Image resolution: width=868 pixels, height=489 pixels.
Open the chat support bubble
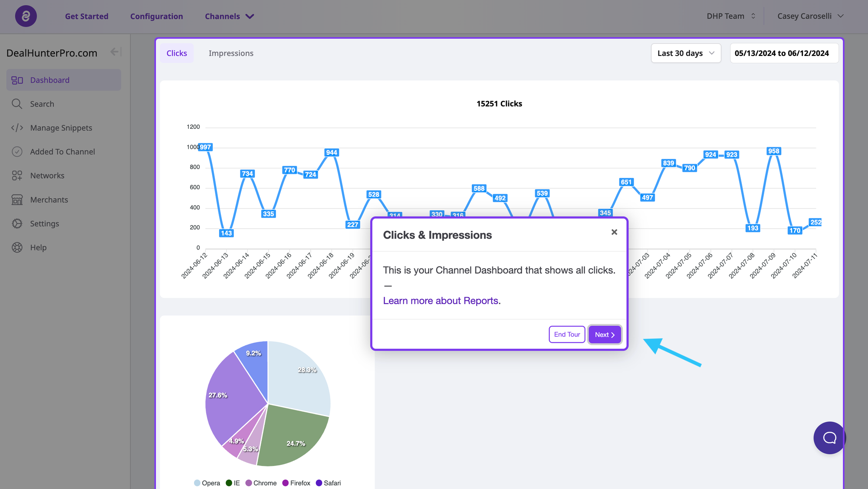[x=829, y=438]
